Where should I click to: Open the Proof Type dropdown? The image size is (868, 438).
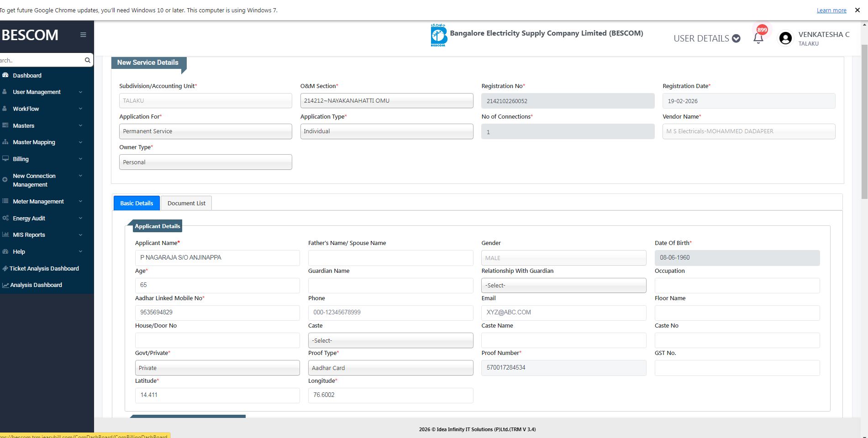tap(390, 368)
